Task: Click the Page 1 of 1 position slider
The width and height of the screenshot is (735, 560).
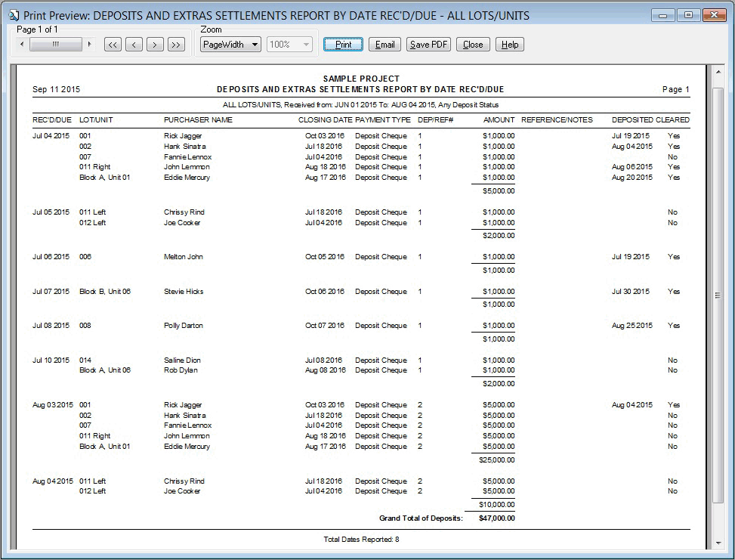Action: pos(57,44)
